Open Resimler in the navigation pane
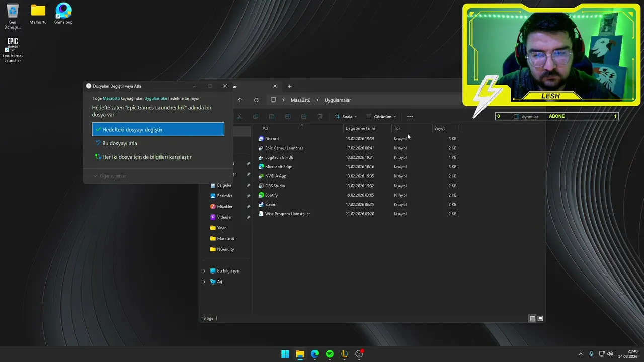644x362 pixels. point(225,196)
